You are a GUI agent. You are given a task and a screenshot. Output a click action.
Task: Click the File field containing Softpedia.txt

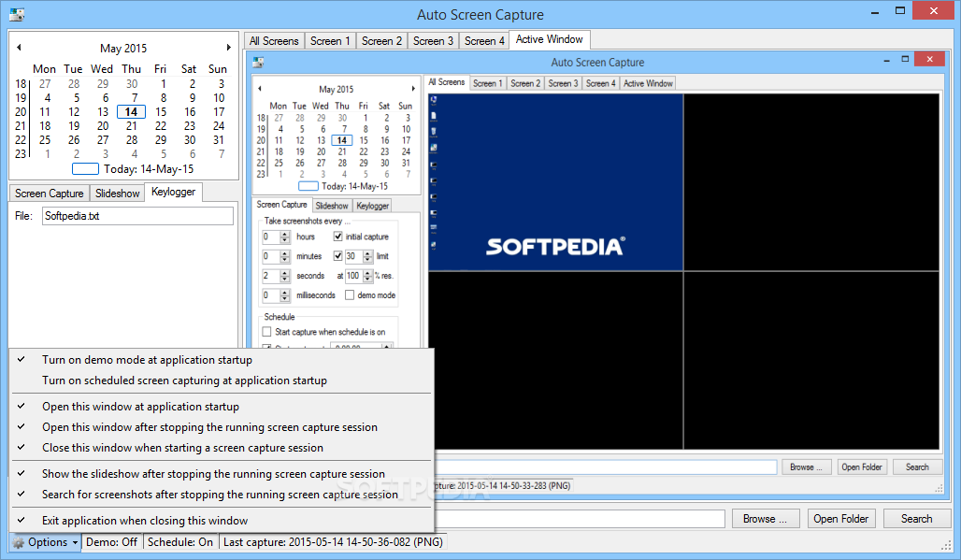click(x=137, y=216)
